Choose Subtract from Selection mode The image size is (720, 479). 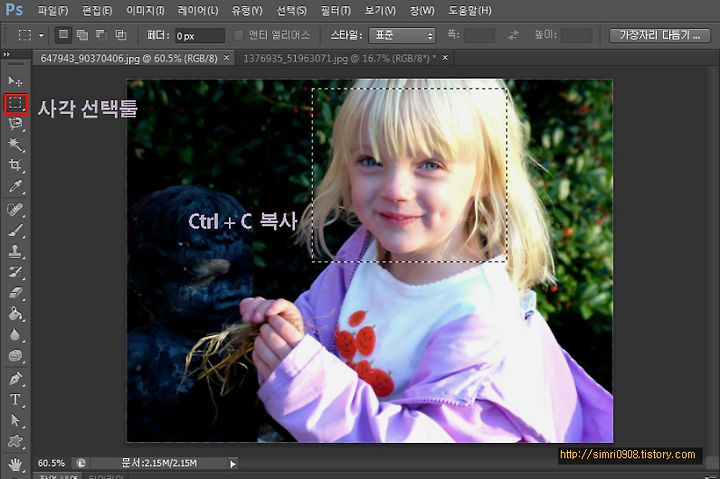click(x=101, y=34)
